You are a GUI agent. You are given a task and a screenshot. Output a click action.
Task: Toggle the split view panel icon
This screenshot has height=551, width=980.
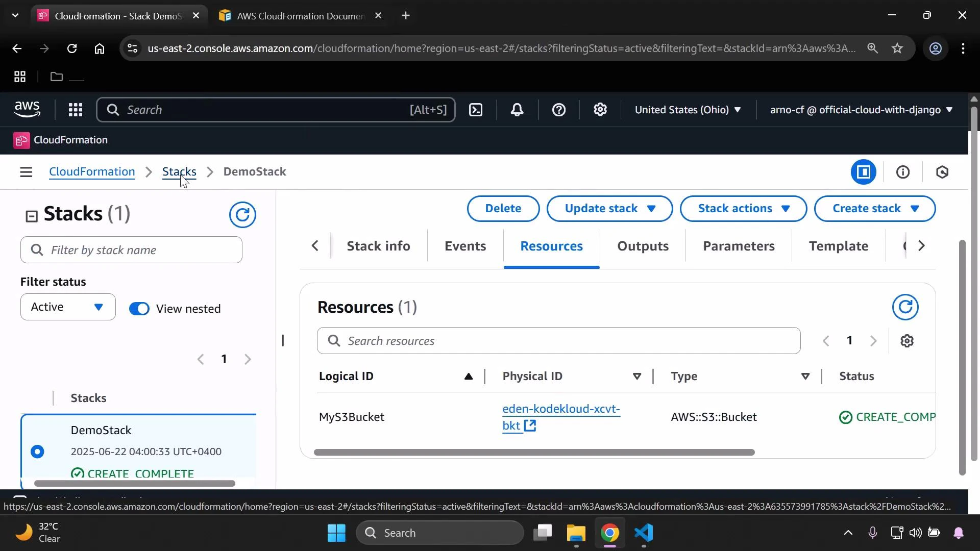pyautogui.click(x=864, y=172)
